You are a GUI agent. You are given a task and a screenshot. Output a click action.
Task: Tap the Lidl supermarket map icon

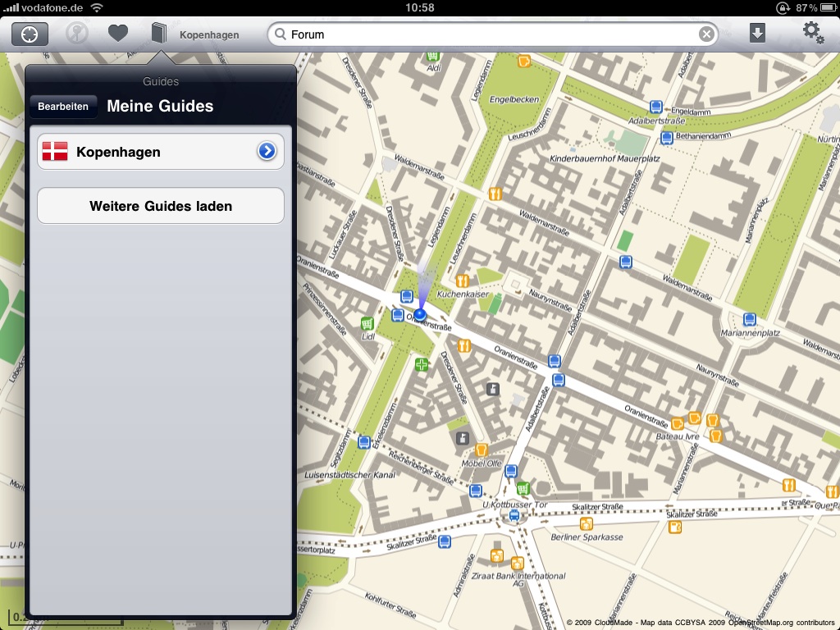(367, 324)
